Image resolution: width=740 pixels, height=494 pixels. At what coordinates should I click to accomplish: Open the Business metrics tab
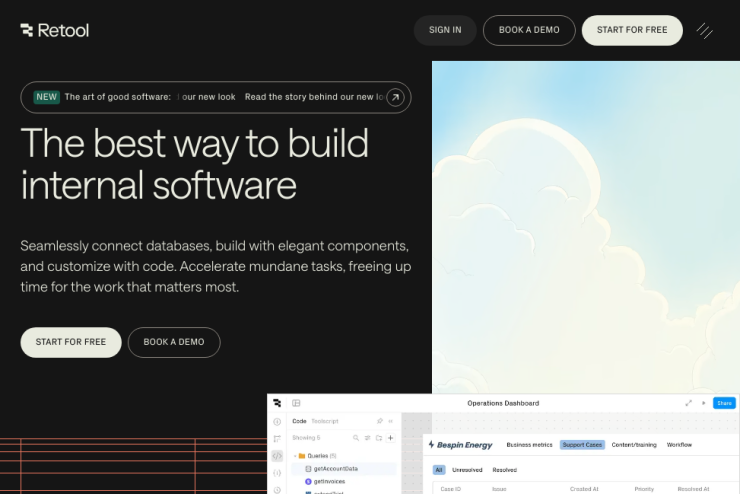[x=529, y=444]
